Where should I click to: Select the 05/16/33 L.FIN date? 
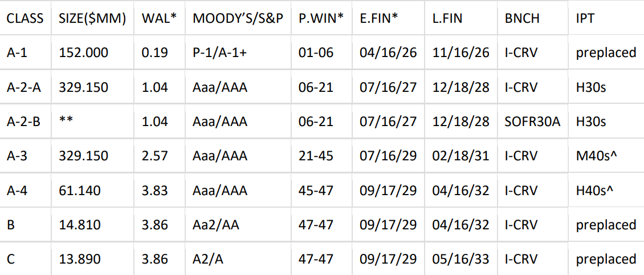460,259
